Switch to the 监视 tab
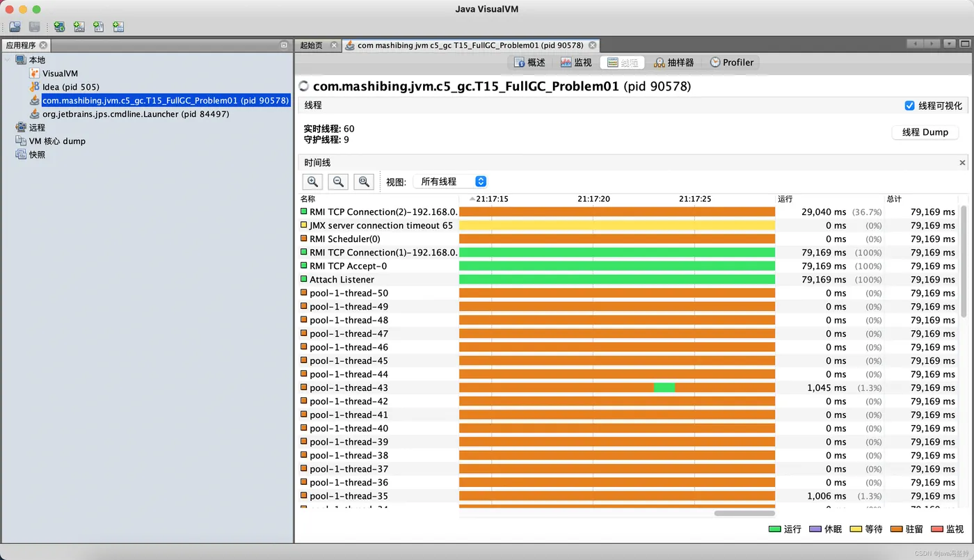This screenshot has width=974, height=560. pyautogui.click(x=576, y=63)
